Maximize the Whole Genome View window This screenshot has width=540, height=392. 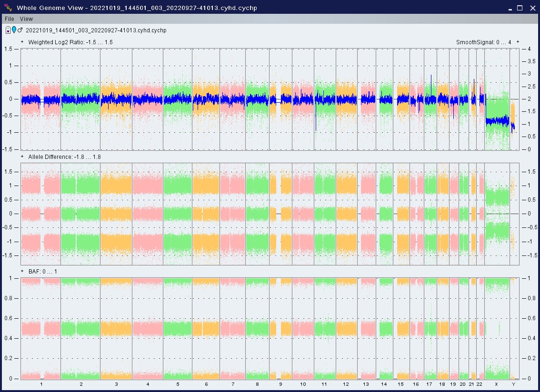tap(520, 8)
